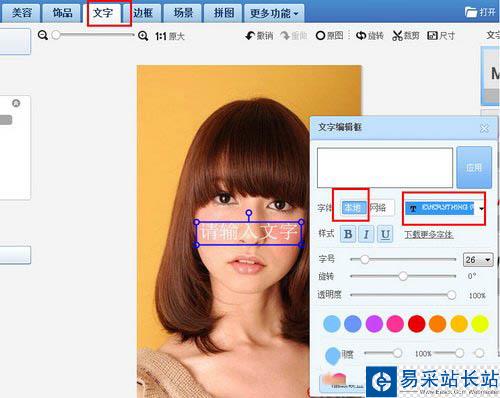The height and width of the screenshot is (398, 500).
Task: Click the 尺寸 size icon
Action: (x=432, y=35)
